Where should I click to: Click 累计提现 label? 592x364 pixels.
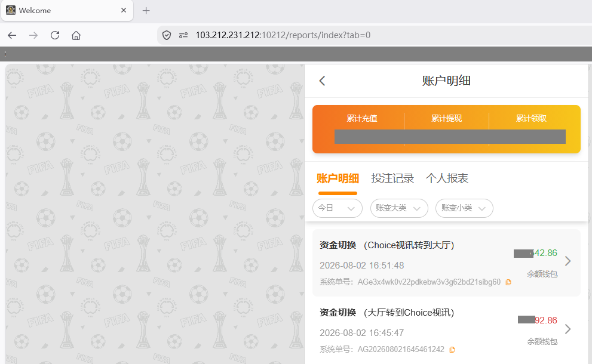click(x=447, y=118)
